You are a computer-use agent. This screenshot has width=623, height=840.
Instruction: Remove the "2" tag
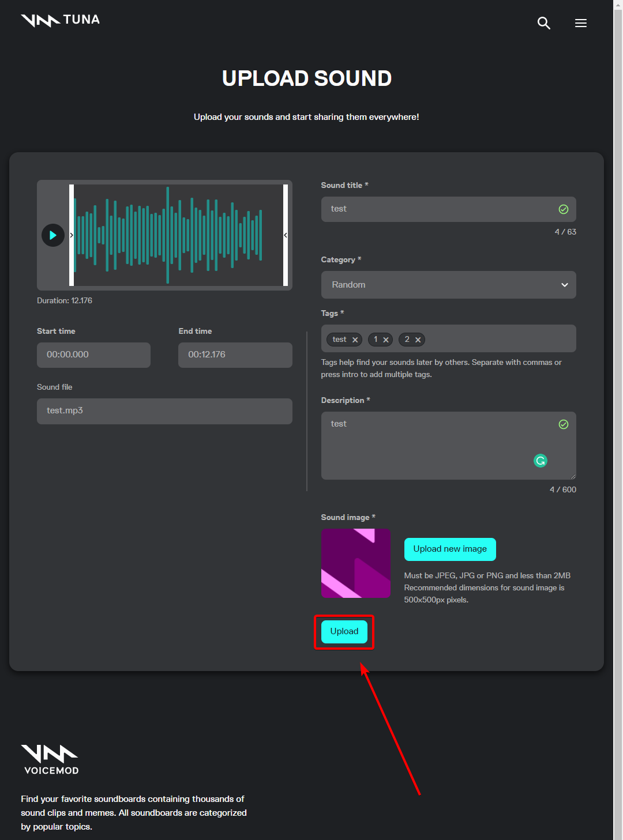(418, 340)
